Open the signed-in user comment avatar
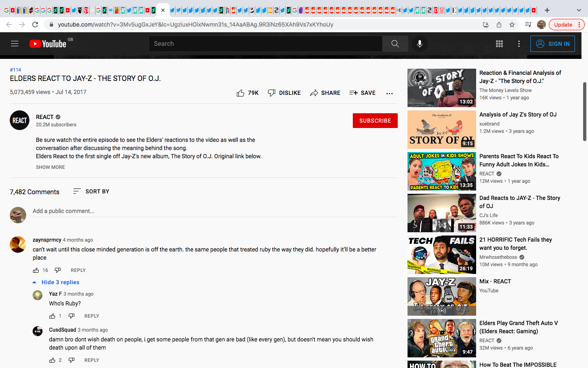Screen dimensions: 588x368 point(18,215)
